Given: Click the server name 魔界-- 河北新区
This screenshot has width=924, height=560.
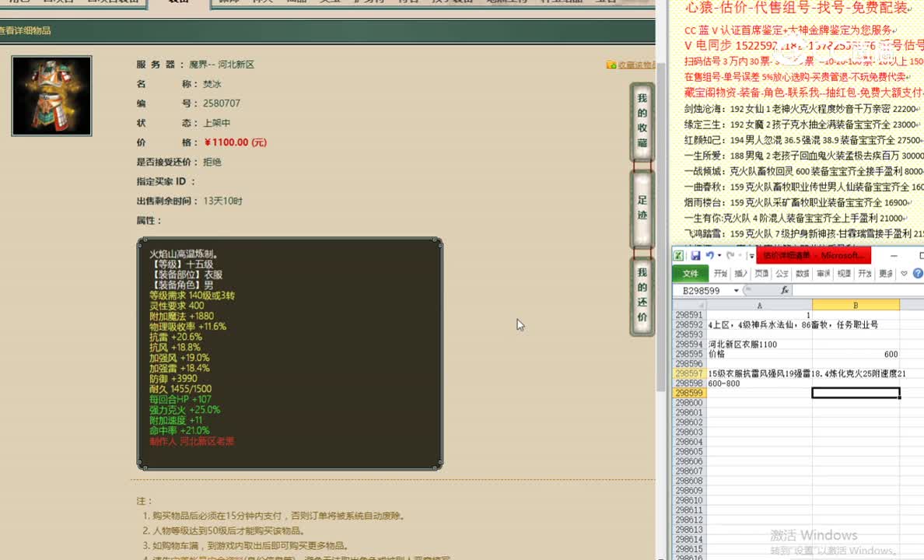Looking at the screenshot, I should 222,65.
